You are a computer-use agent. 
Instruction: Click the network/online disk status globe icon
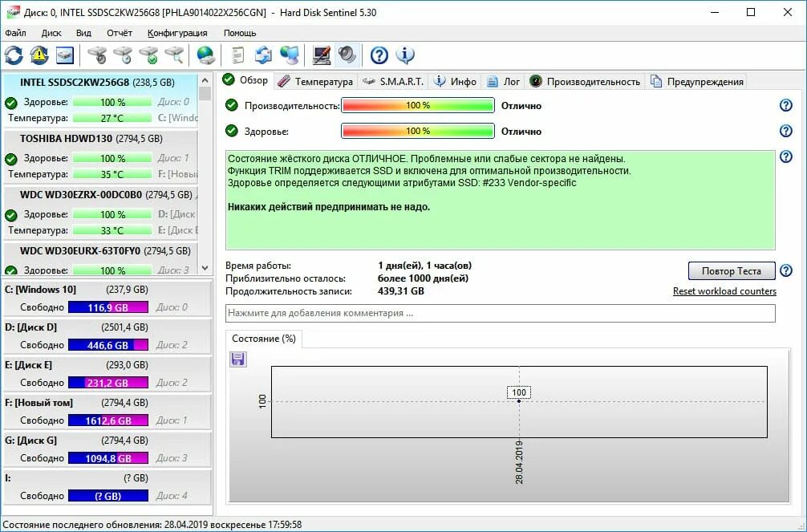[206, 55]
